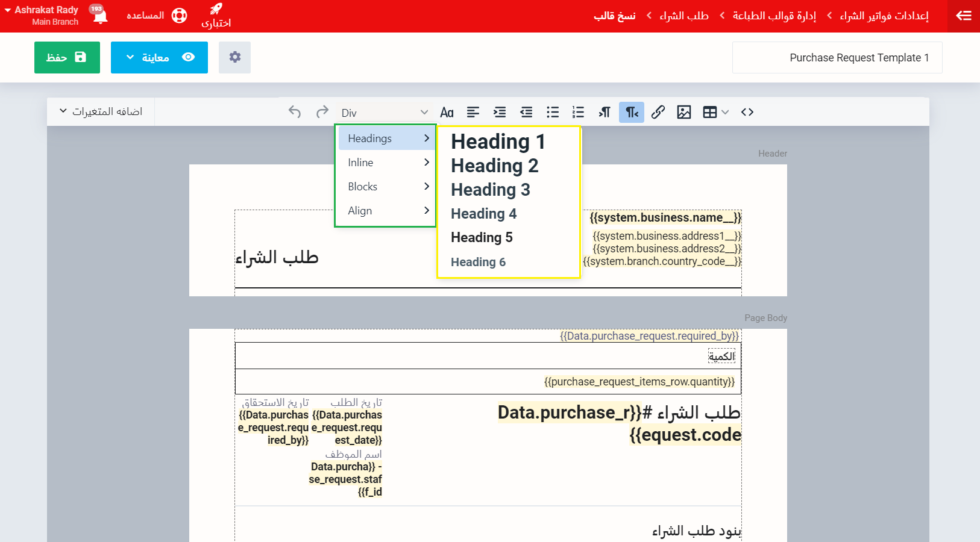The image size is (980, 542).
Task: Click the redo arrow icon
Action: pyautogui.click(x=322, y=112)
